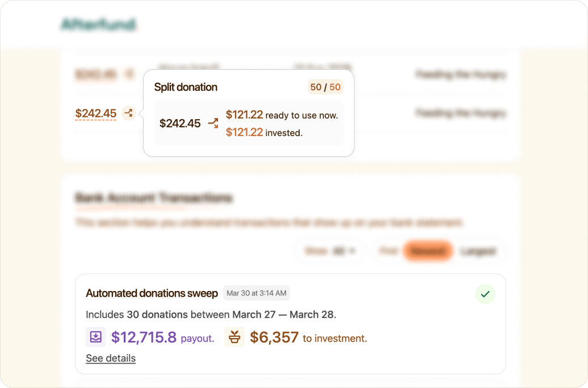Click the Mar 30 at 3:14 AM timestamp chip

(256, 293)
